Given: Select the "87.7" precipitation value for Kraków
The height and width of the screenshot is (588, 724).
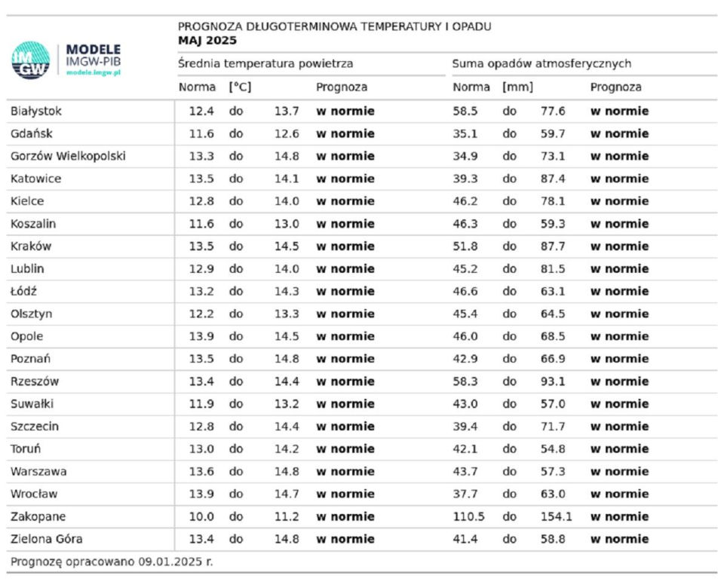Looking at the screenshot, I should tap(553, 247).
